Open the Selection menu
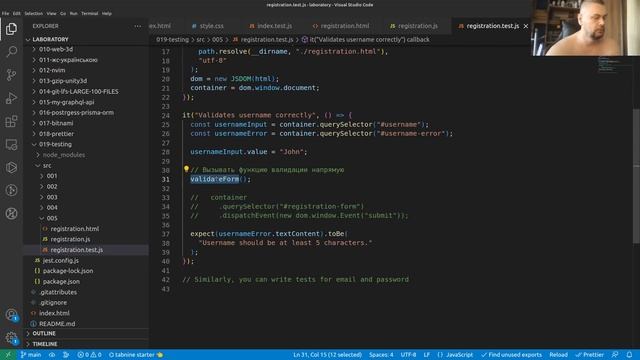This screenshot has height=360, width=640. [33, 13]
